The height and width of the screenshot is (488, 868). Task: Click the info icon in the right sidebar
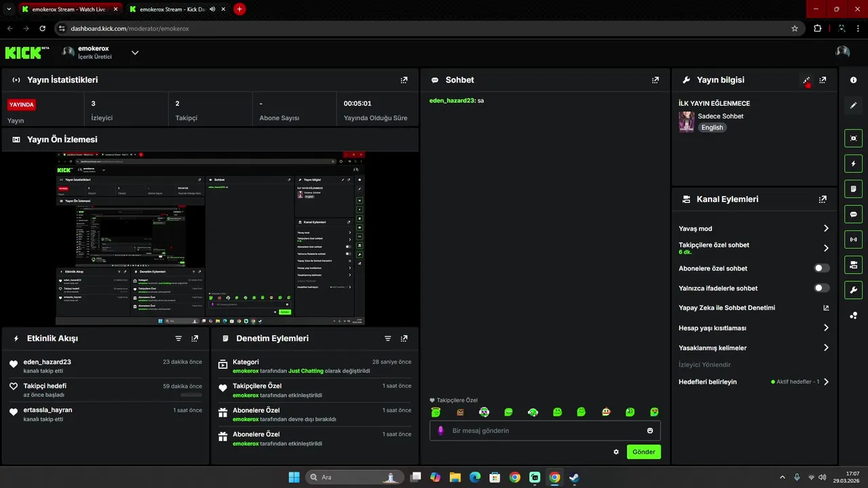tap(854, 80)
